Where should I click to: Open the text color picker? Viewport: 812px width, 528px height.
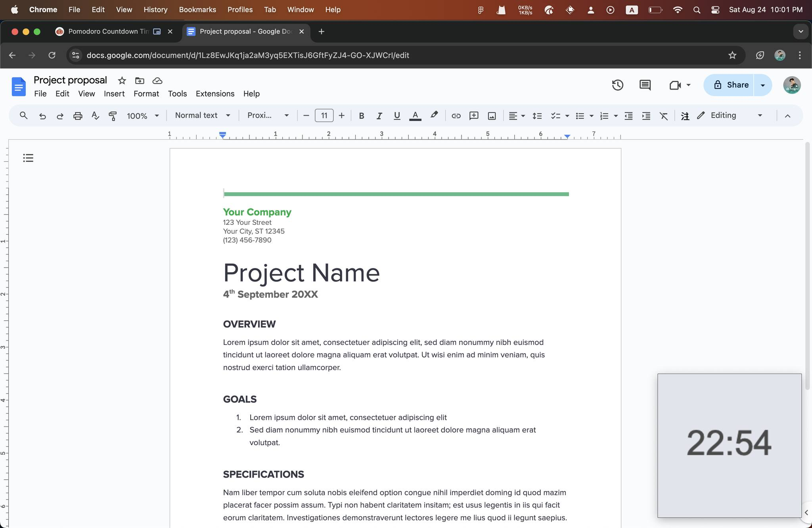(x=415, y=116)
